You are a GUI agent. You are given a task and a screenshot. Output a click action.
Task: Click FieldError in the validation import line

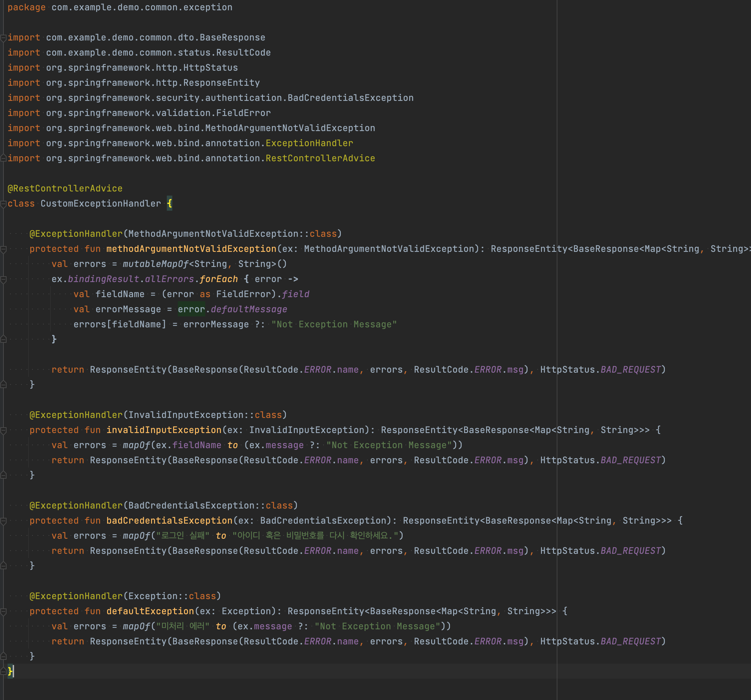[x=243, y=113]
